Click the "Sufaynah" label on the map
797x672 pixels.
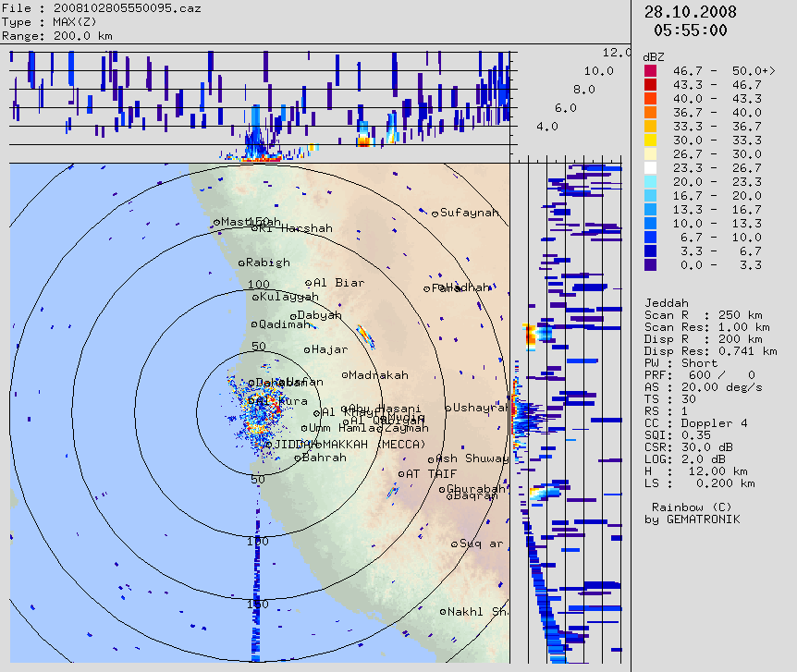coord(470,213)
